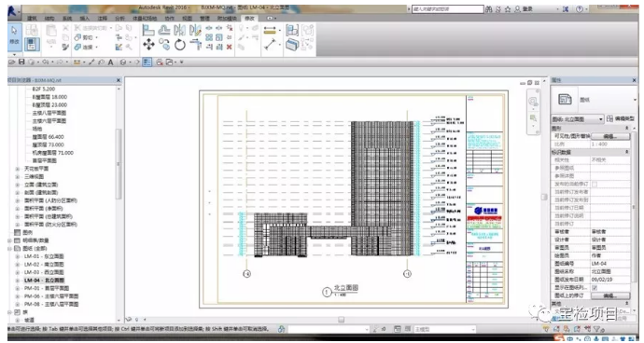
Task: Click Edit button for revisions on sheet
Action: (x=609, y=295)
